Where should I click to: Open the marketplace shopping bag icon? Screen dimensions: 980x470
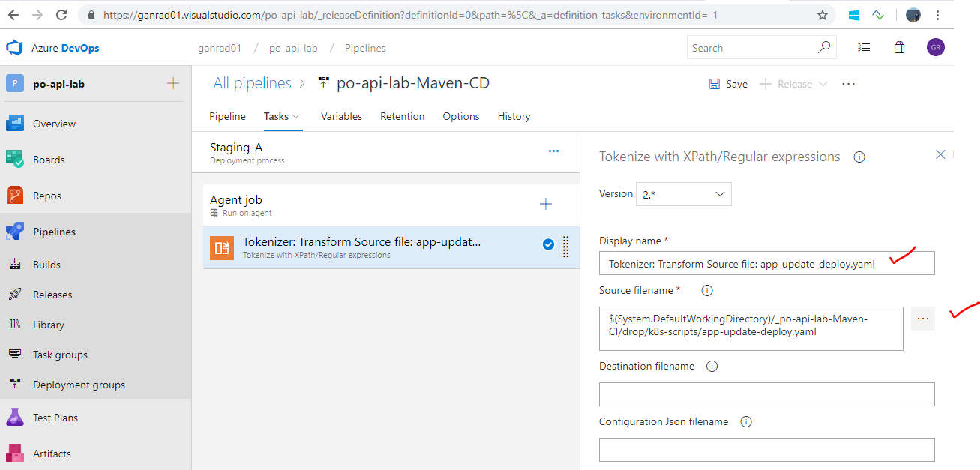click(899, 47)
